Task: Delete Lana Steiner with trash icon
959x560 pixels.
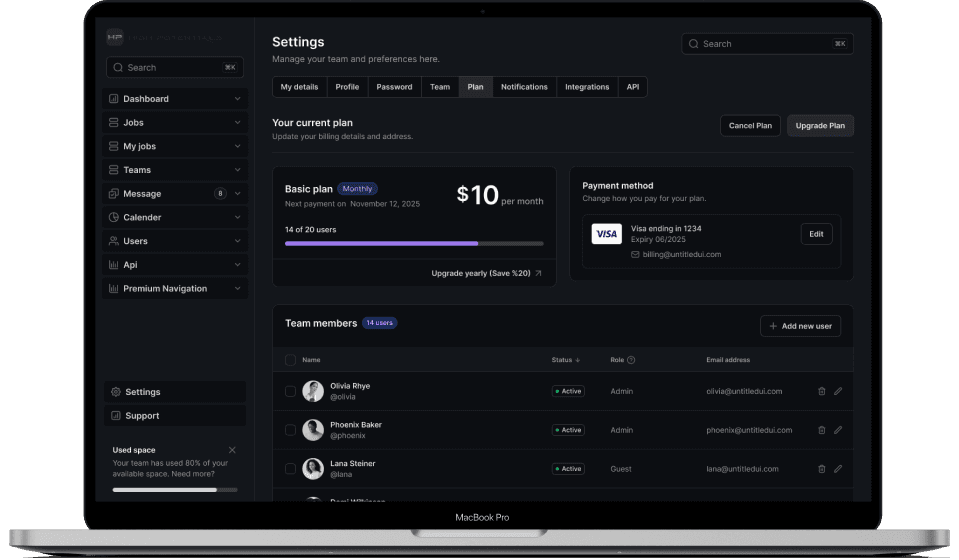Action: 821,469
